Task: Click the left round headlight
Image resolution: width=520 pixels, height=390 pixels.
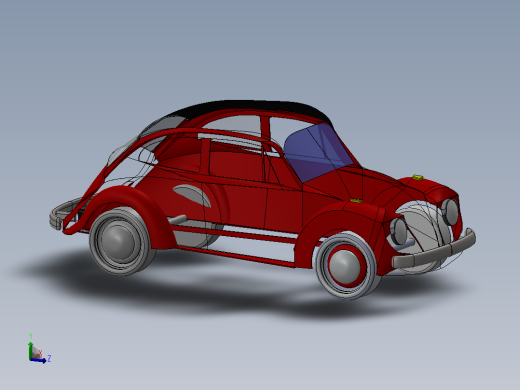Action: pos(399,230)
